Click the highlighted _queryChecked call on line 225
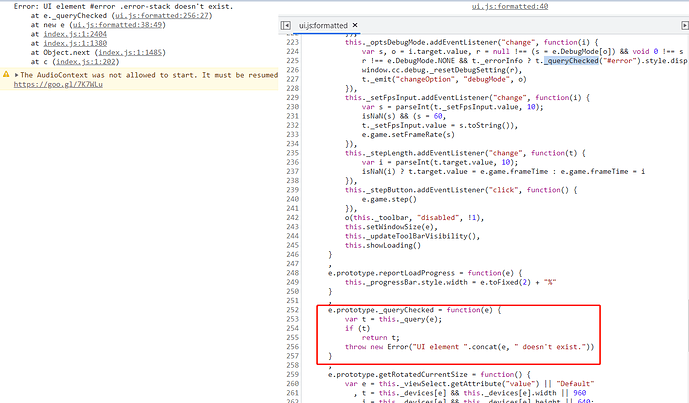 [571, 61]
